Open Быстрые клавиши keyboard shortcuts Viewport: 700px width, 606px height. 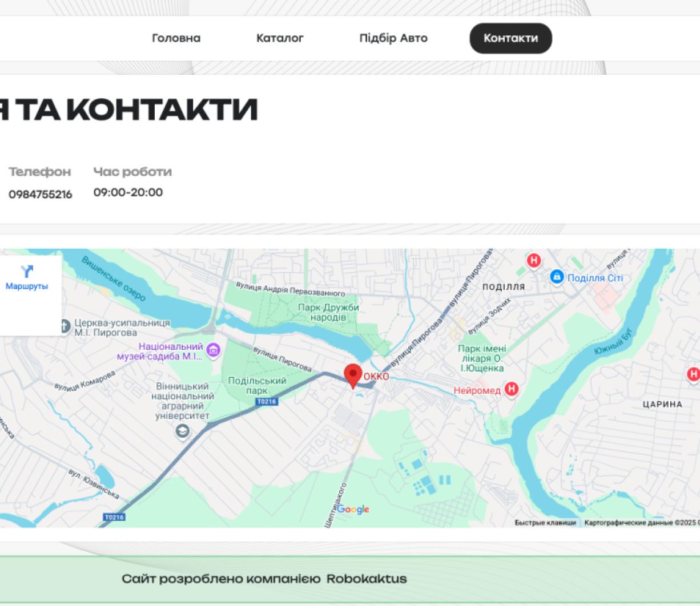545,522
